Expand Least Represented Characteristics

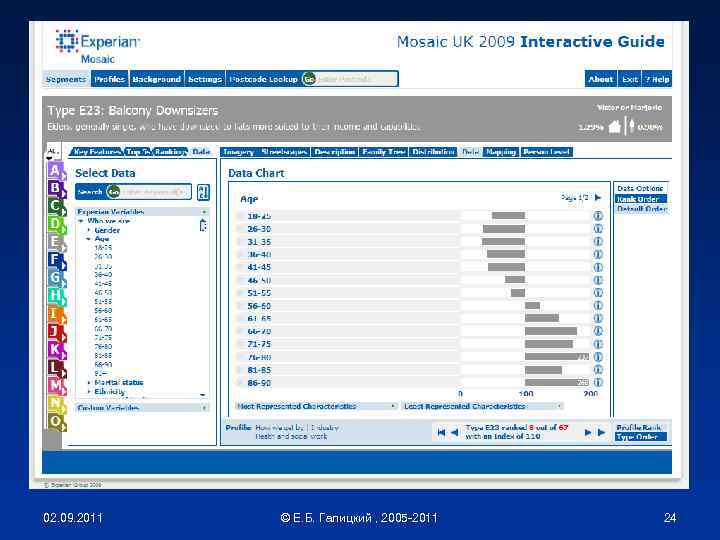click(559, 406)
